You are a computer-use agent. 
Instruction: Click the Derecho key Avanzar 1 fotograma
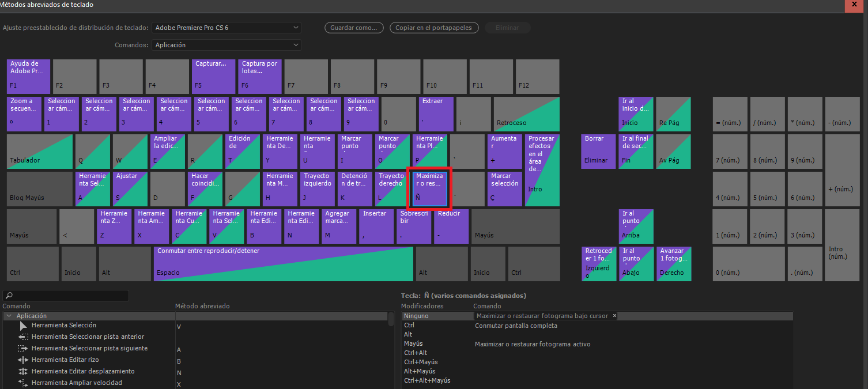(673, 263)
